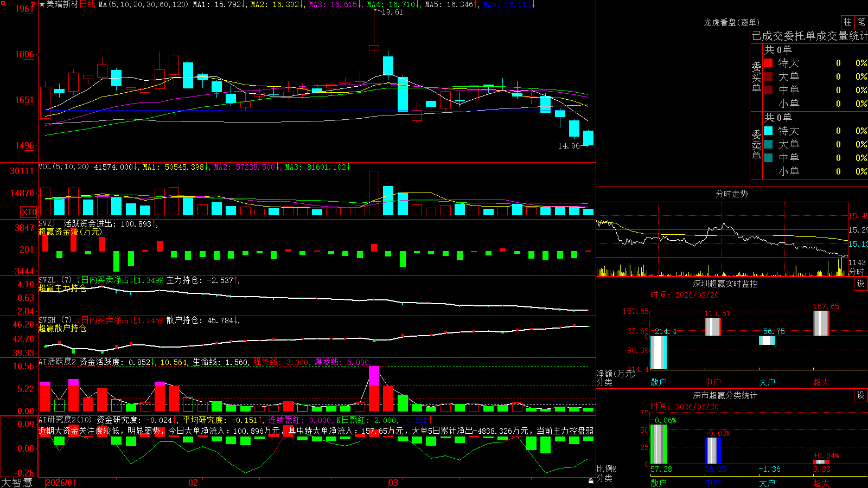868x488 pixels.
Task: Click the stock name 美瑞新材
Action: (62, 4)
